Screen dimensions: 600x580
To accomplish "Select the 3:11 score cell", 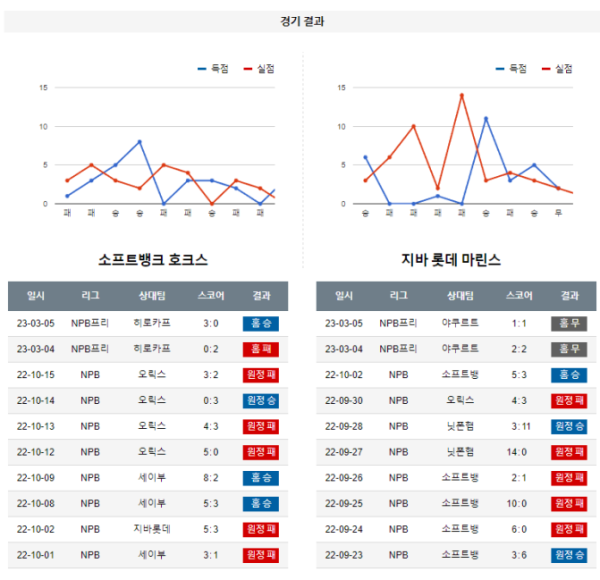I will coord(521,426).
